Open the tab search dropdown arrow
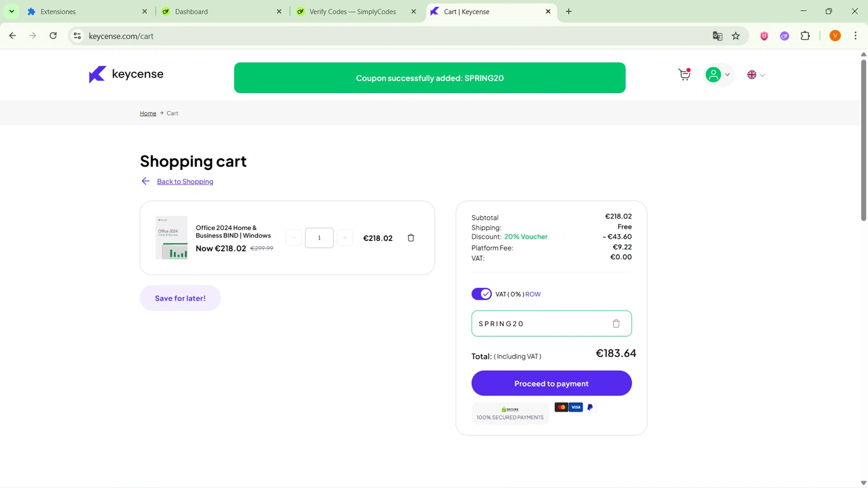 [x=12, y=12]
